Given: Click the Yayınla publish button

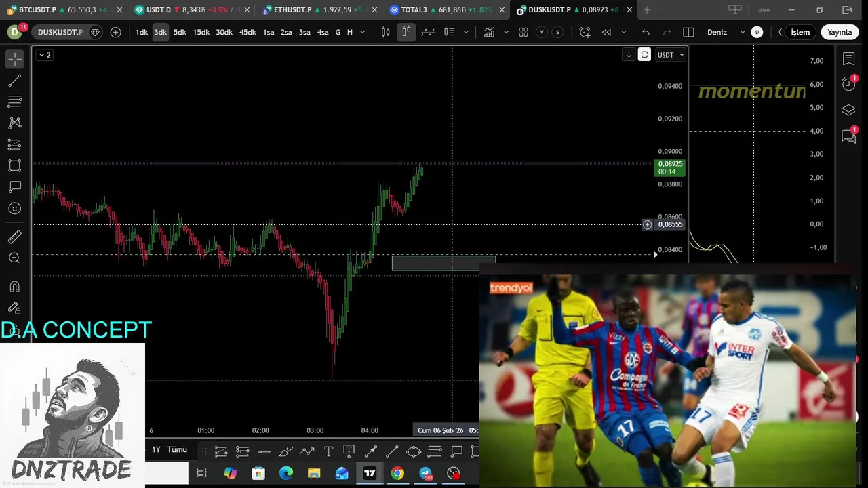Looking at the screenshot, I should (840, 32).
